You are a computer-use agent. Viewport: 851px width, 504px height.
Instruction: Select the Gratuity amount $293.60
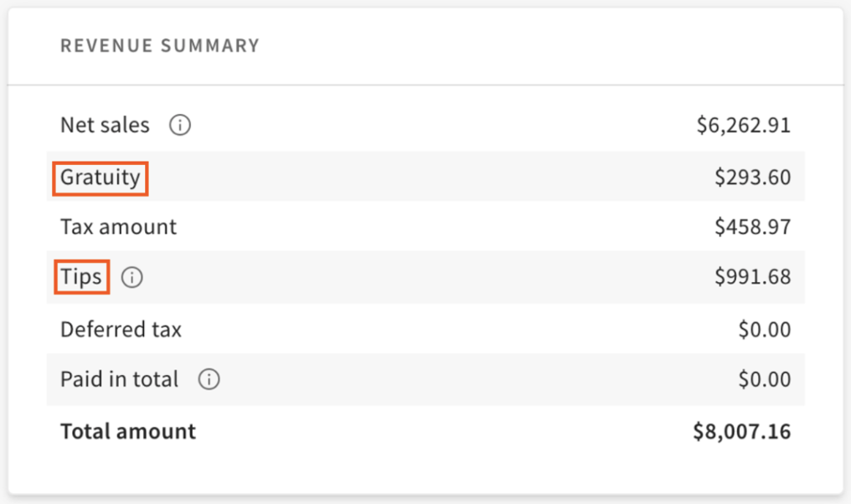(x=752, y=177)
